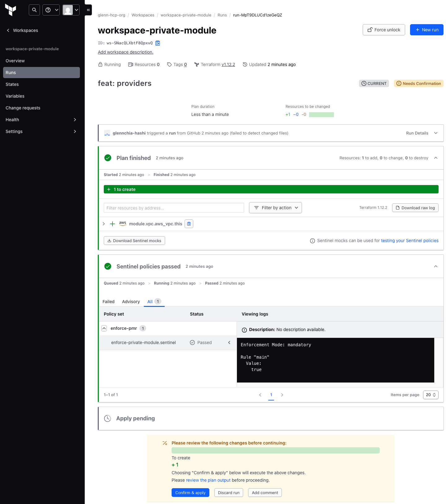Click the green 1 to create bar
Viewport: 446px width, 504px height.
(x=271, y=189)
